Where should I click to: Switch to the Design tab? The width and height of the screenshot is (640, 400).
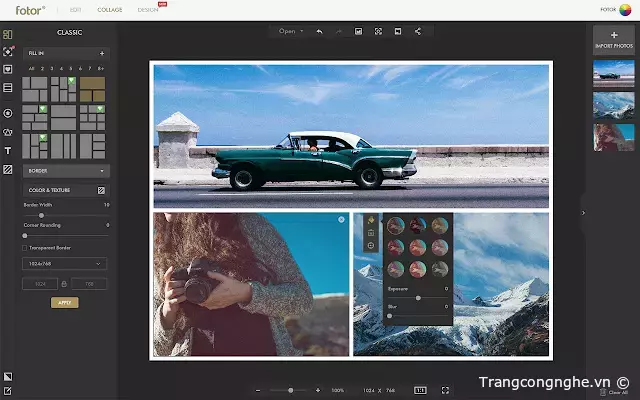tap(148, 9)
